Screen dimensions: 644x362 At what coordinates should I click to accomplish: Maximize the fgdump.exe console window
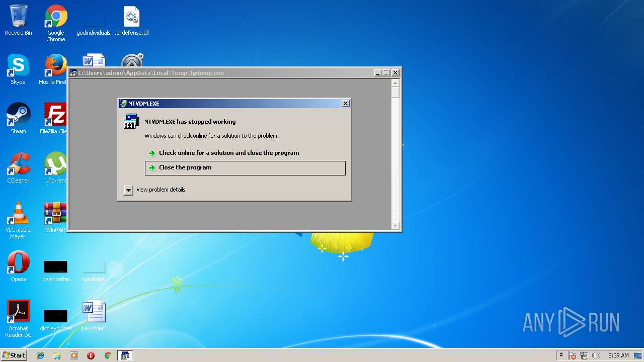click(386, 73)
